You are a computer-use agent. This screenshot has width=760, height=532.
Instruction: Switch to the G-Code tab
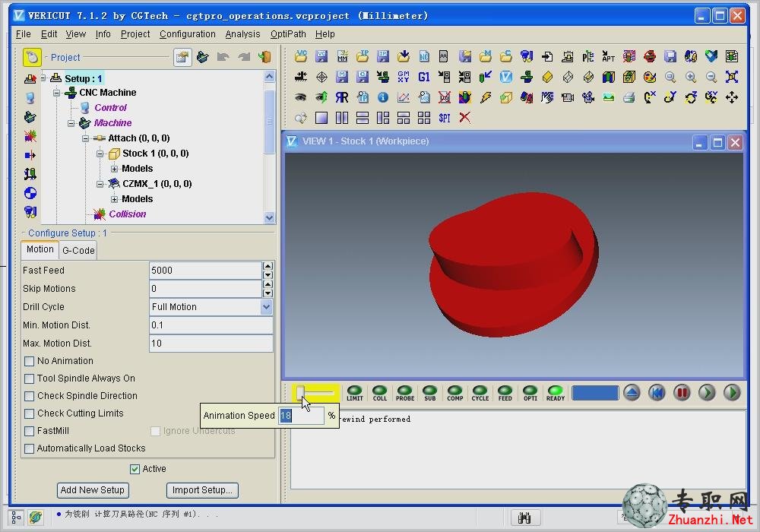(x=78, y=251)
